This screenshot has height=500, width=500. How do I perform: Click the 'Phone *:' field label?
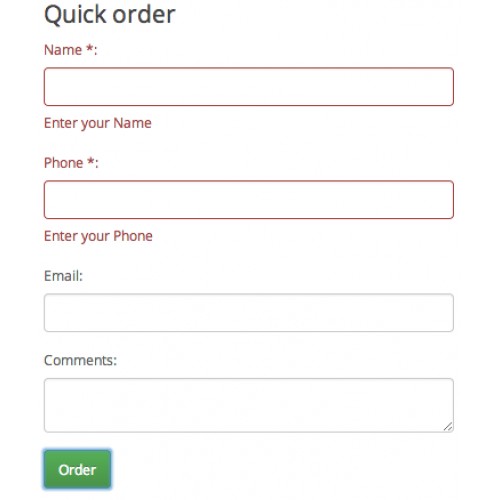(71, 163)
